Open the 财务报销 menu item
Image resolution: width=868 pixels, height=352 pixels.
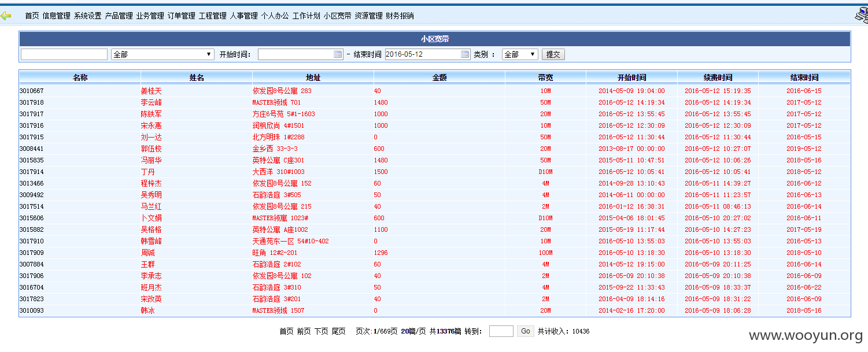pos(400,16)
